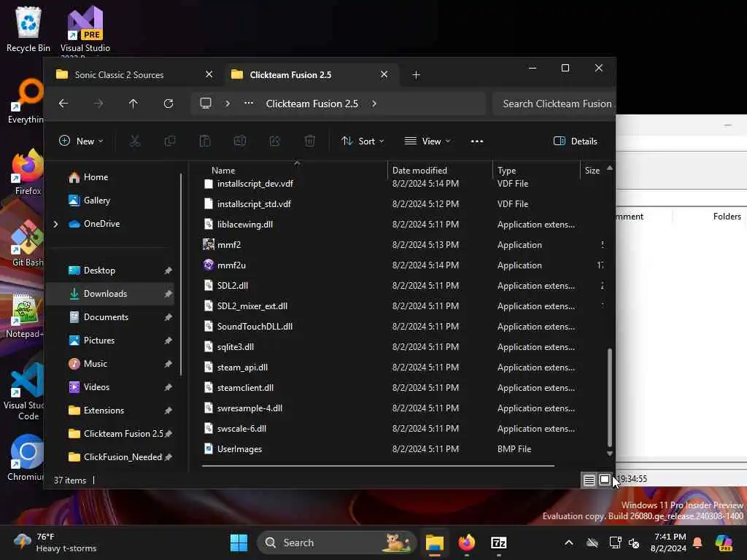Go back with the left arrow
Viewport: 747px width, 560px height.
[63, 104]
